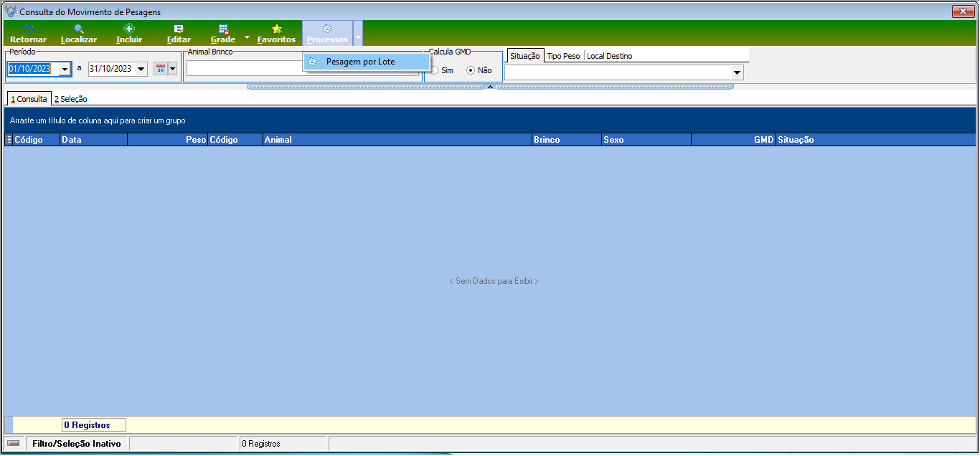Sort by the Peso column header
The width and height of the screenshot is (980, 456).
pyautogui.click(x=167, y=140)
